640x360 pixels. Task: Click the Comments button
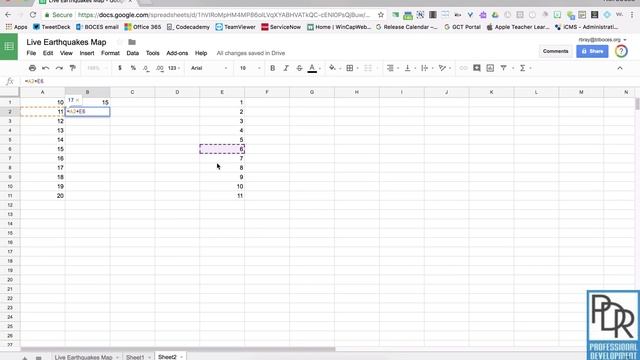(555, 51)
